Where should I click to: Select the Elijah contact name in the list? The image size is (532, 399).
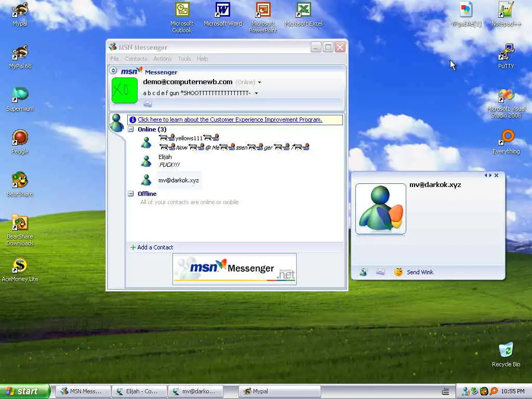coord(165,157)
